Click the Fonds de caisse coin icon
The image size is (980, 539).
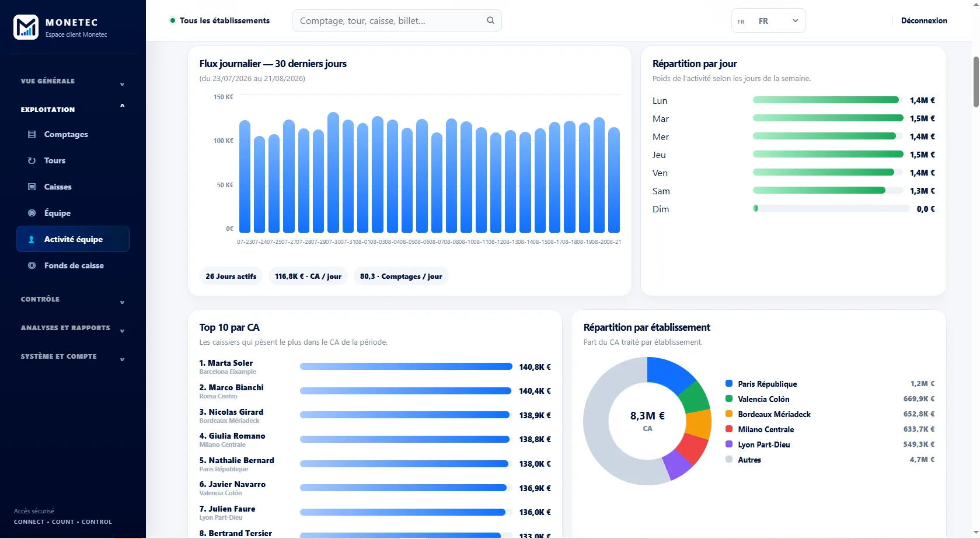coord(32,265)
